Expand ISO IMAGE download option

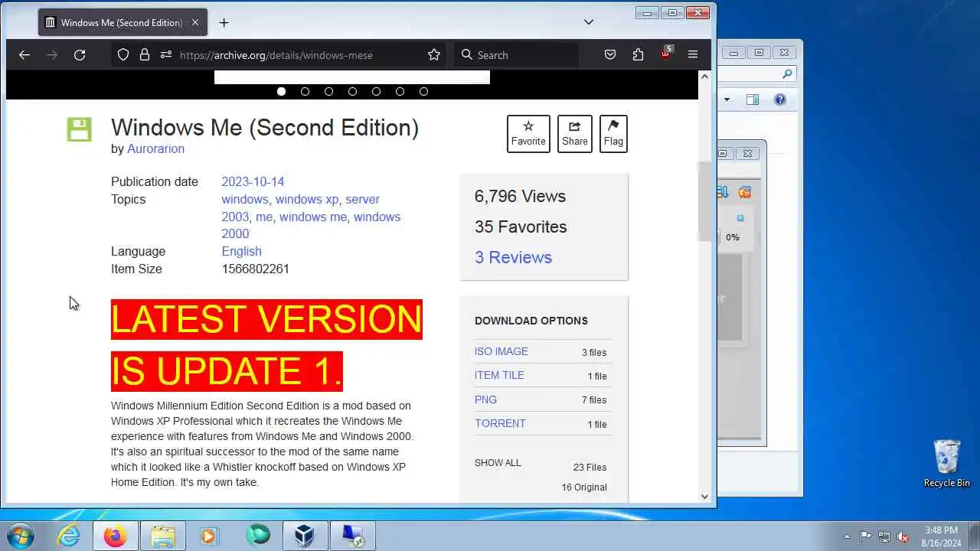pyautogui.click(x=501, y=351)
